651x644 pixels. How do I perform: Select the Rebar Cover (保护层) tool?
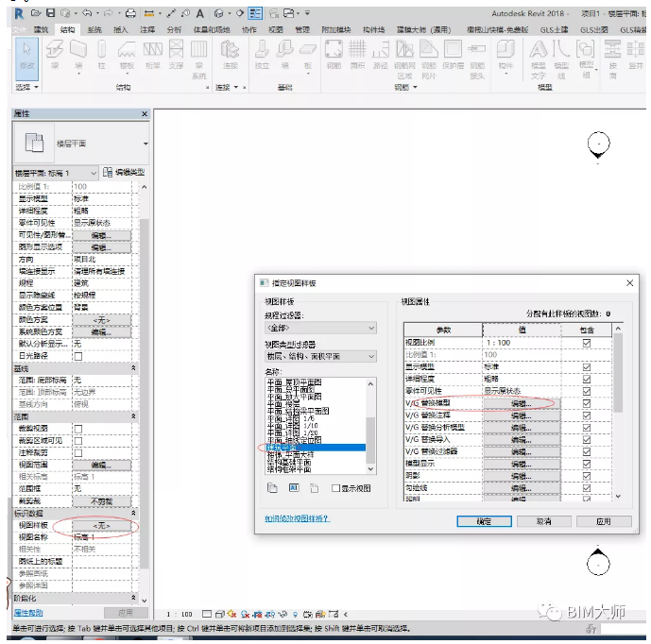pos(453,54)
